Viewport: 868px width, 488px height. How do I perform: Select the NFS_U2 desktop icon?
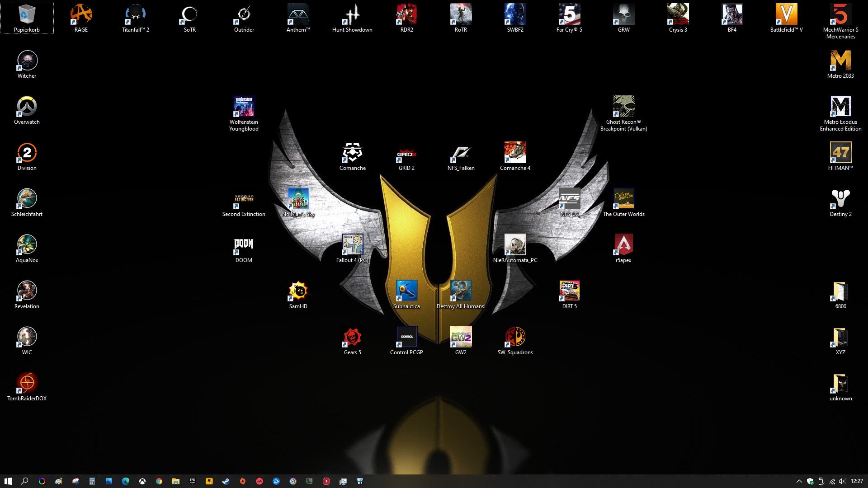(x=570, y=199)
